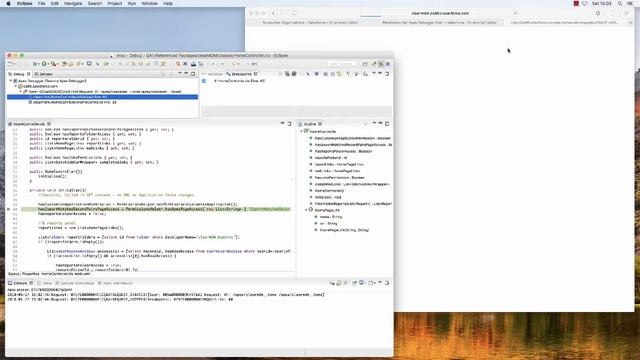Select the HomeController.cls breakpoint entry
The width and height of the screenshot is (640, 360).
coord(241,81)
